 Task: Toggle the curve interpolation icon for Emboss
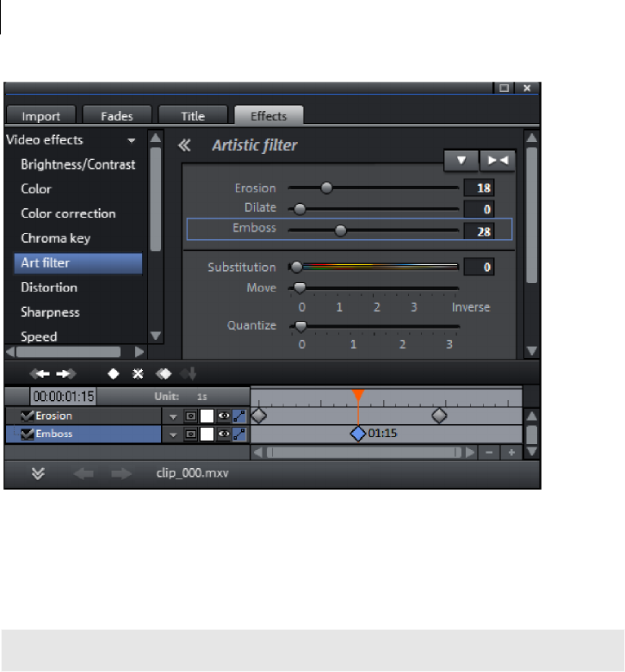(x=239, y=435)
